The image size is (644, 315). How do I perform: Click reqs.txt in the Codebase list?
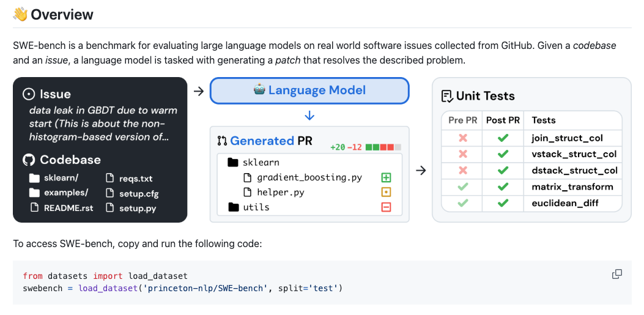click(136, 179)
